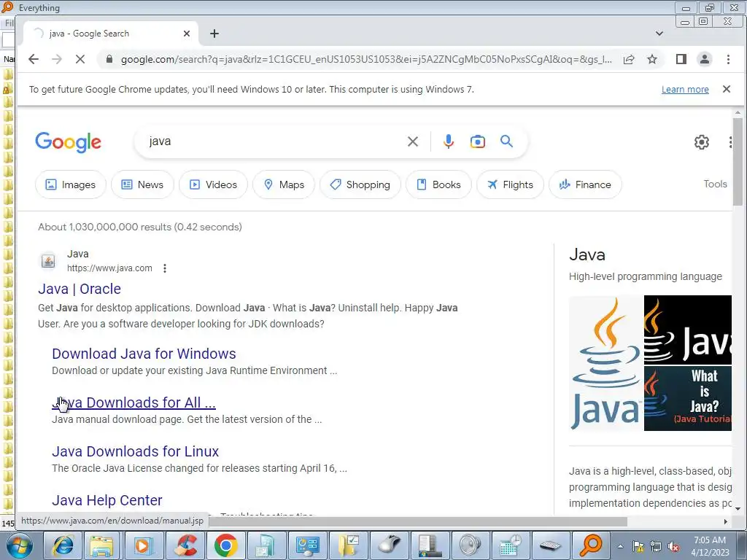Launch Internet Explorer from taskbar
747x560 pixels.
click(x=63, y=545)
